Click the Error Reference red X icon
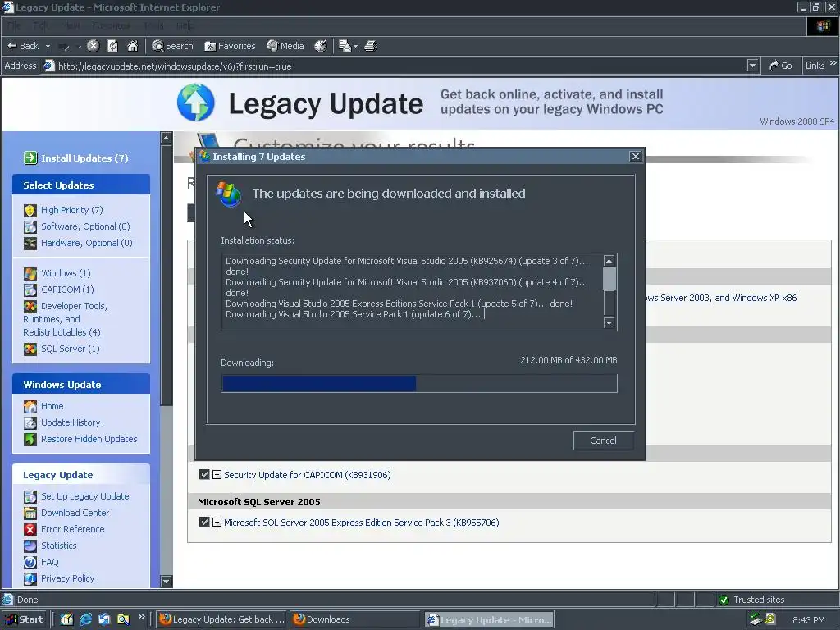The image size is (840, 630). 30,529
